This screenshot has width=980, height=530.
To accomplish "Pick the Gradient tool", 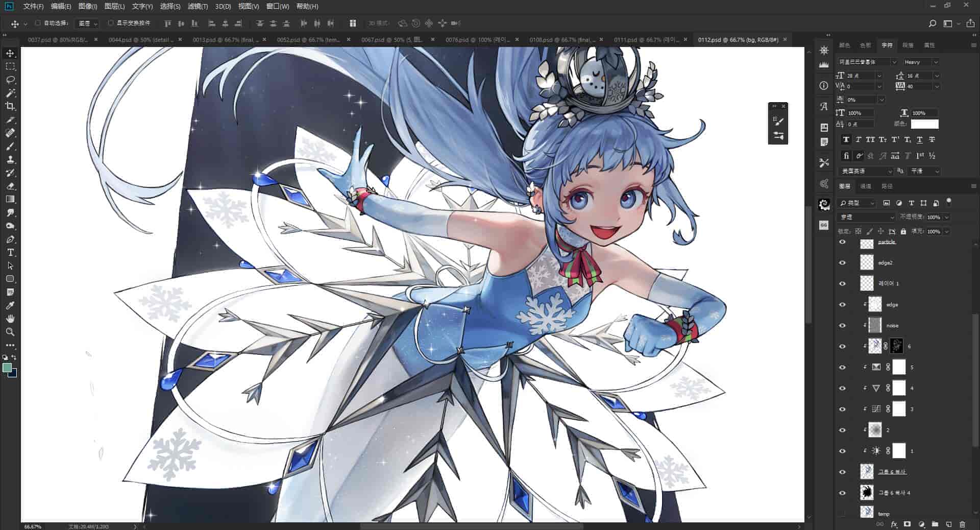I will coord(10,199).
